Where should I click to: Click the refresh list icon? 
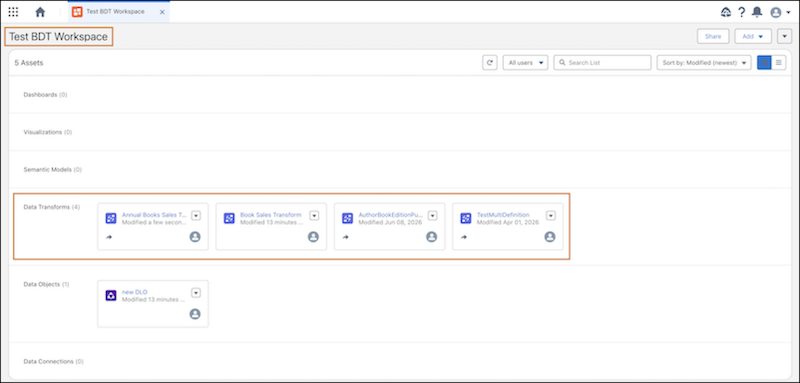click(490, 63)
